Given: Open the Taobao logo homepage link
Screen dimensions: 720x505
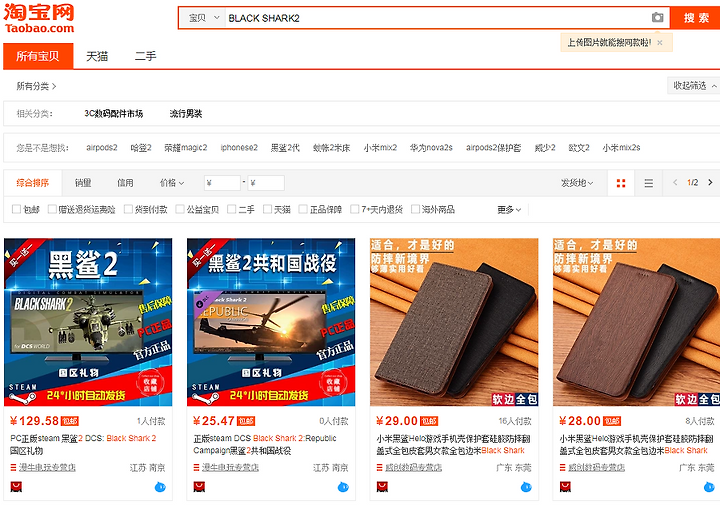Looking at the screenshot, I should (x=39, y=19).
